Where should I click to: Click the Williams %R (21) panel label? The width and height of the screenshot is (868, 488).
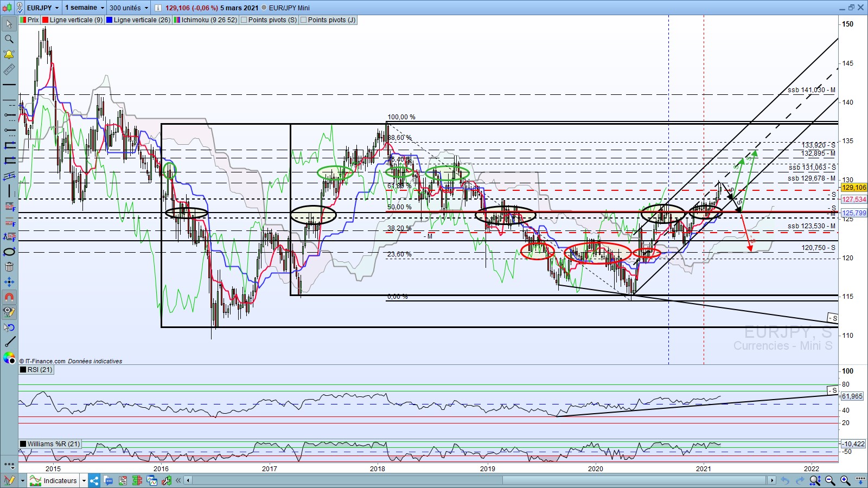click(x=53, y=444)
